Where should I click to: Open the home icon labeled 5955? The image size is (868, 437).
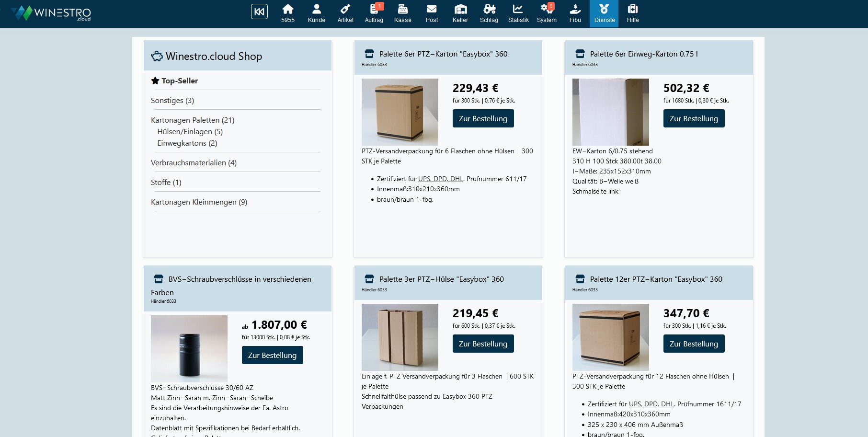pos(287,13)
